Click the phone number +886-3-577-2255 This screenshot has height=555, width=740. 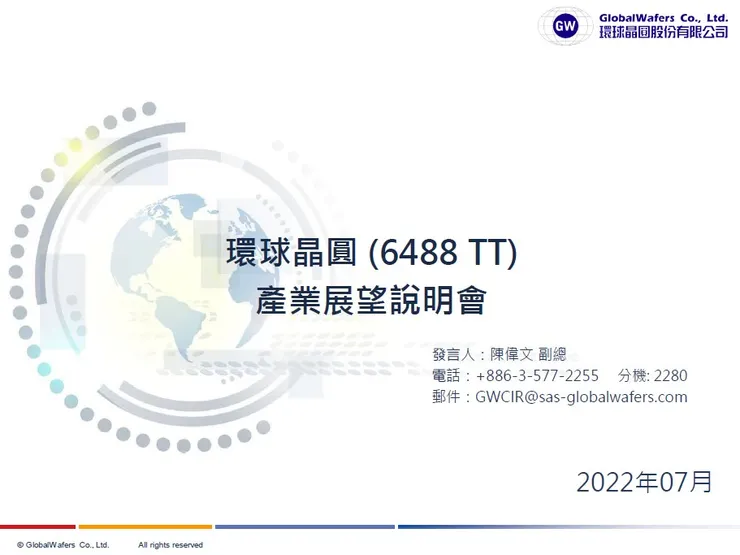pyautogui.click(x=537, y=376)
